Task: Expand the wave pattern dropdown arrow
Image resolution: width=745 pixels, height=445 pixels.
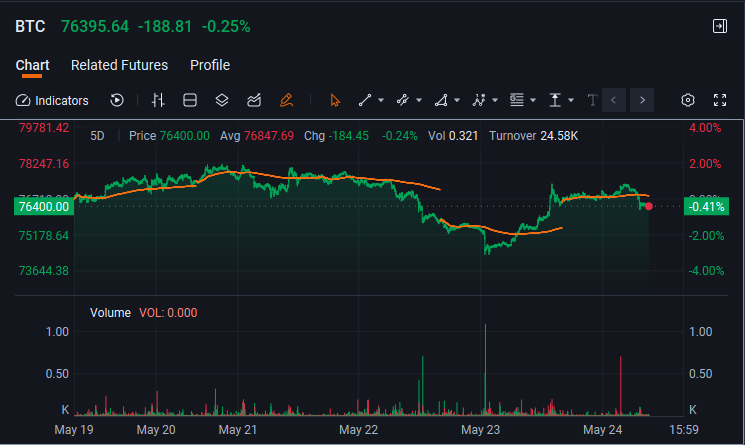Action: (x=495, y=100)
